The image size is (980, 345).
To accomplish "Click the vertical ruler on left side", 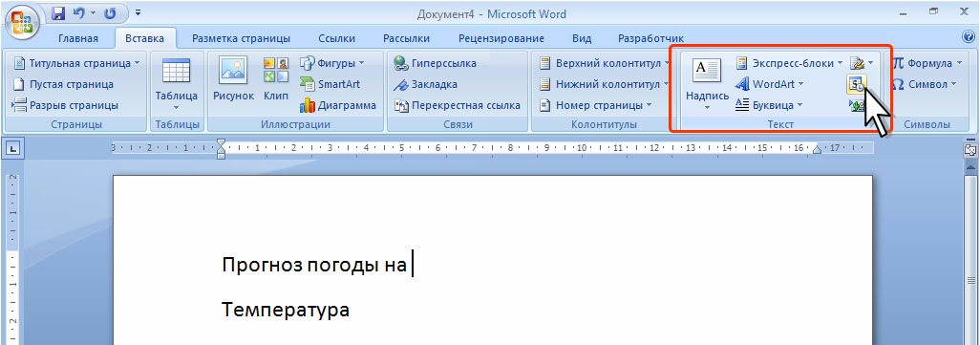I will [x=13, y=259].
